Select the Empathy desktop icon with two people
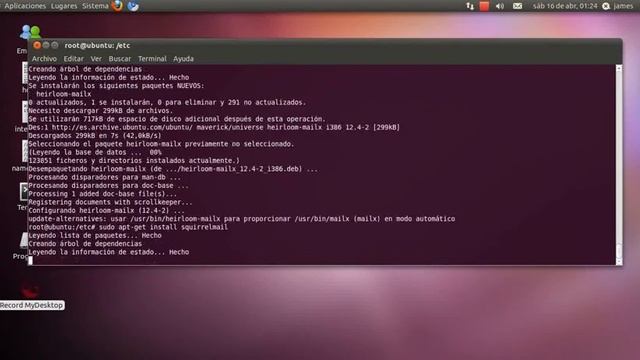Image resolution: width=640 pixels, height=360 pixels. point(30,32)
